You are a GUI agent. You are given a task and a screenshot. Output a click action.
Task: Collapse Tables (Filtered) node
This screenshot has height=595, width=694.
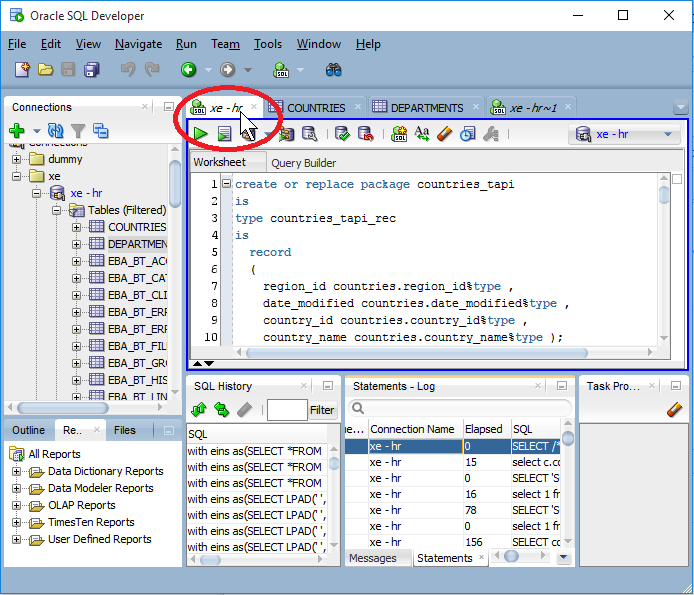tap(56, 210)
